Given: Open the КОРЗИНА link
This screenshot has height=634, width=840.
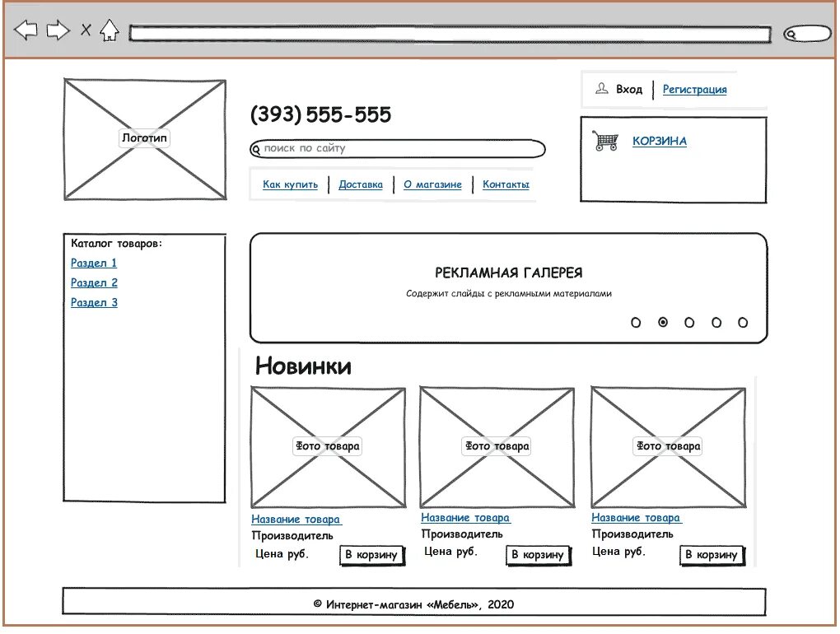Looking at the screenshot, I should coord(660,141).
